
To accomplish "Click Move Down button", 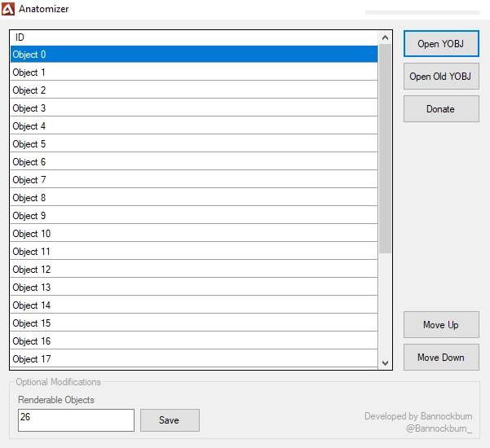I will (440, 358).
